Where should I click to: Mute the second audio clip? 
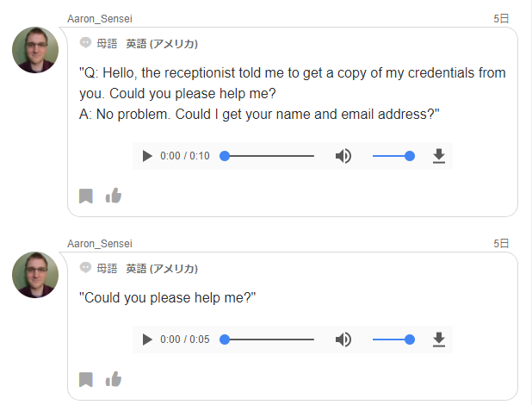(x=343, y=340)
